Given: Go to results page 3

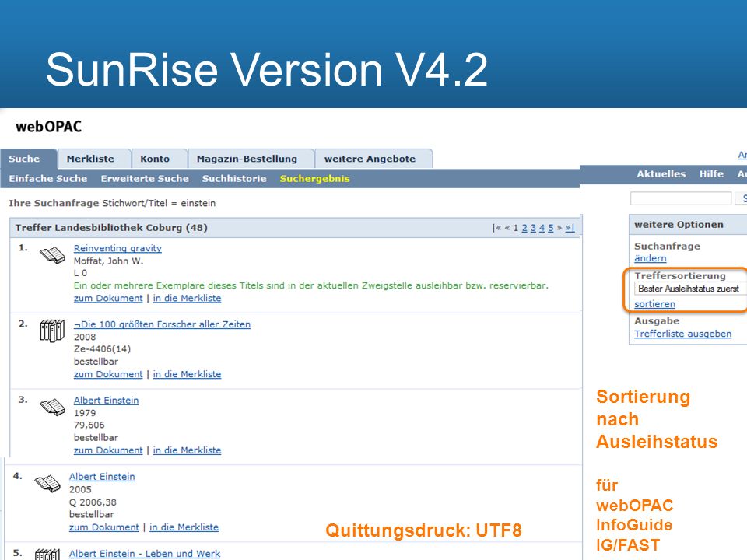Looking at the screenshot, I should click(x=533, y=228).
